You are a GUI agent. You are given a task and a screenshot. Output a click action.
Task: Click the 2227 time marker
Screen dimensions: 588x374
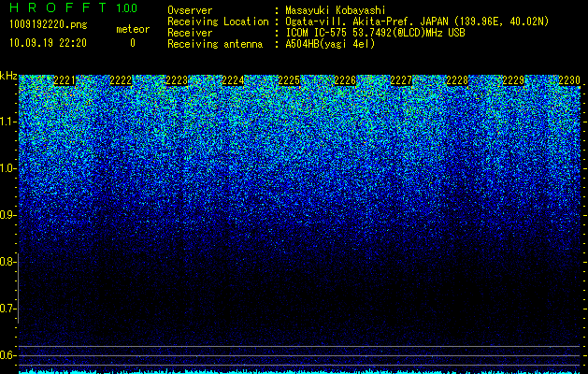(x=401, y=80)
